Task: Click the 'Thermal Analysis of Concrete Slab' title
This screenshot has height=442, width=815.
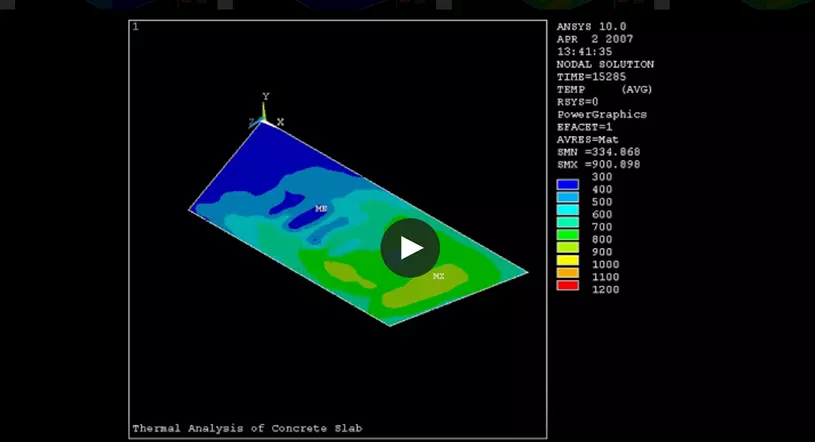Action: pos(247,428)
